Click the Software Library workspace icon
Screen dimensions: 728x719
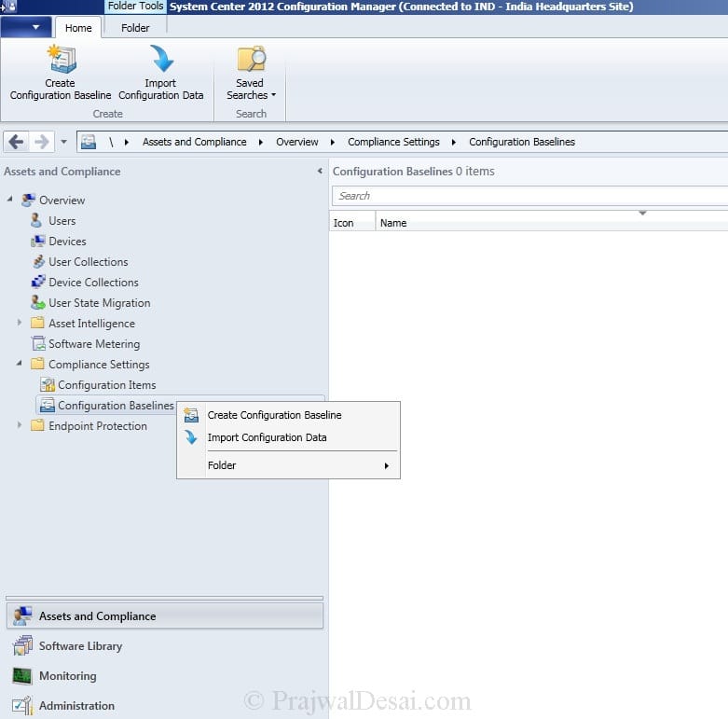tap(22, 645)
